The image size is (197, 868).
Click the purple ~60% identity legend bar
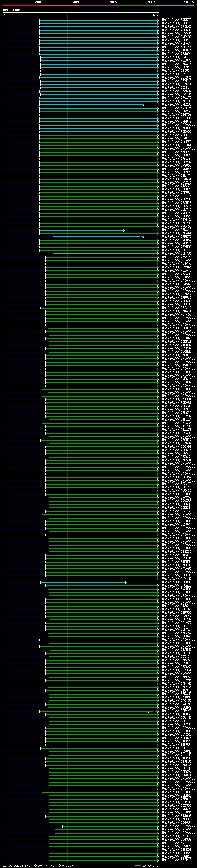[x=98, y=6]
